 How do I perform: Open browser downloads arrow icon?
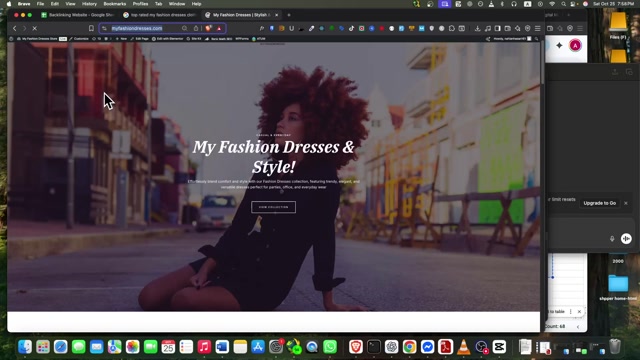point(478,29)
